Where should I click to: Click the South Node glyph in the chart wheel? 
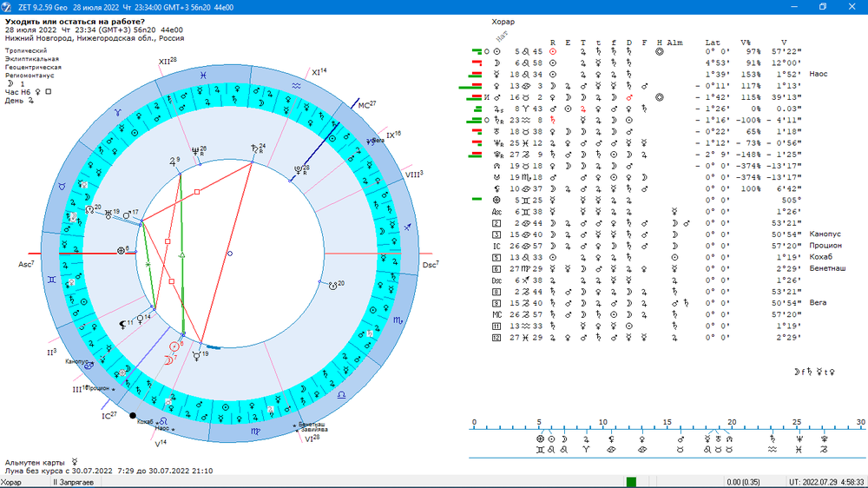(332, 286)
